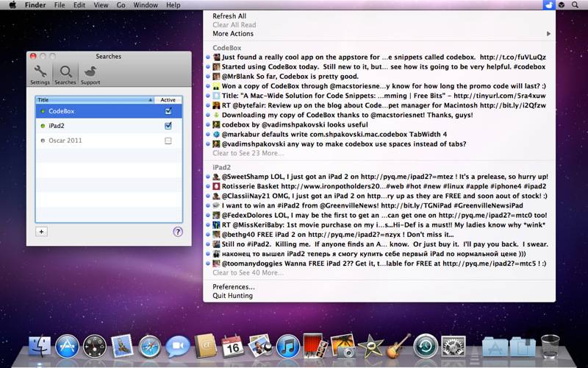The width and height of the screenshot is (588, 368).
Task: Open iCal calendar showing 16
Action: point(232,345)
